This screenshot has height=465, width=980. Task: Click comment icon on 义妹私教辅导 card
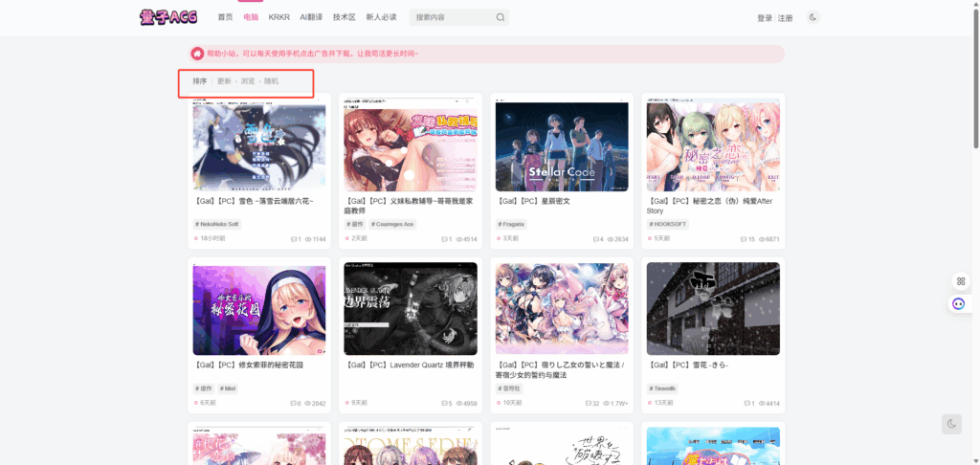(x=444, y=239)
